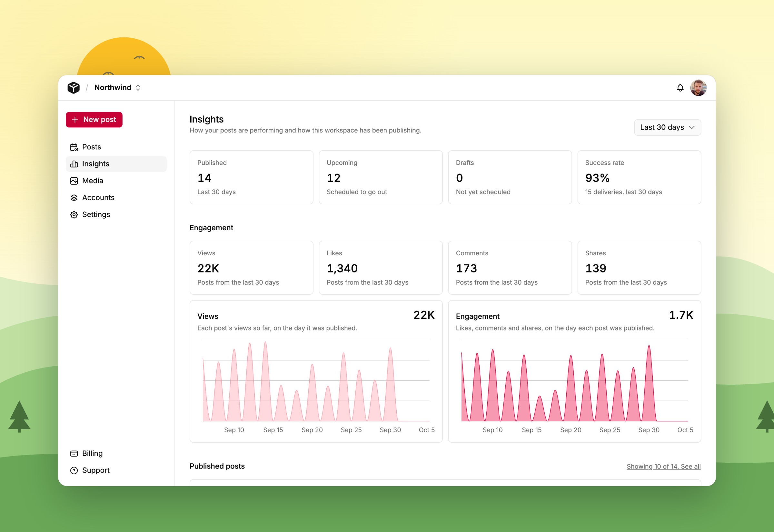Click the Success rate 93% card
The width and height of the screenshot is (774, 532).
point(639,177)
